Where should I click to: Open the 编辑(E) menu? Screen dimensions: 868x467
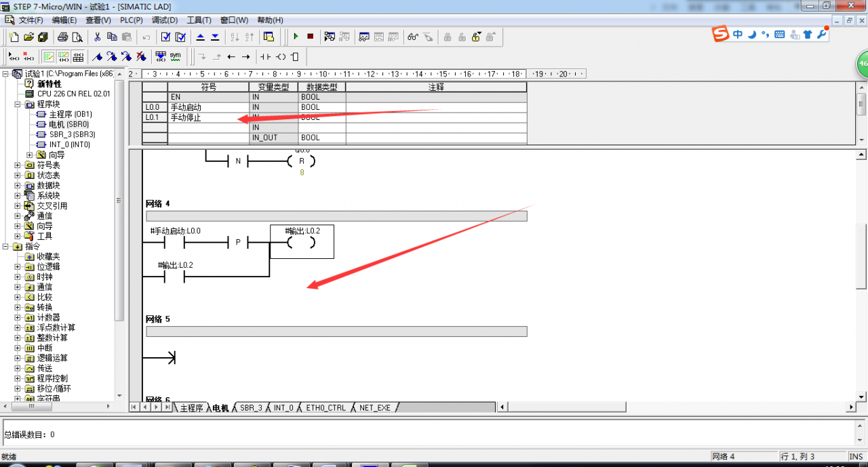[64, 20]
